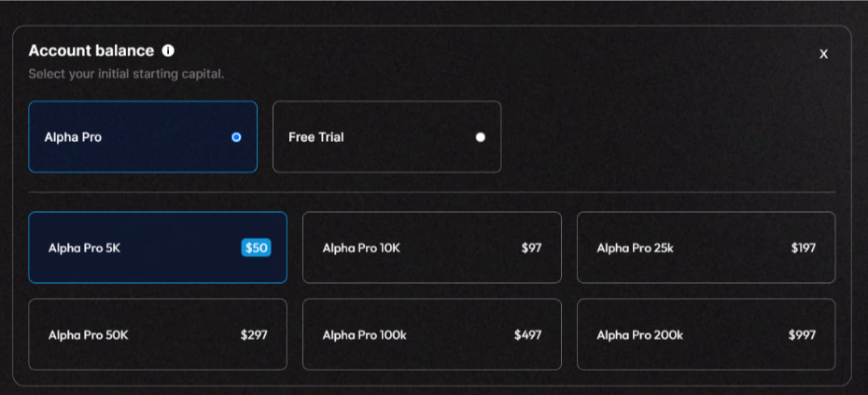Click the Account balance heading
The image size is (868, 395).
tap(91, 51)
